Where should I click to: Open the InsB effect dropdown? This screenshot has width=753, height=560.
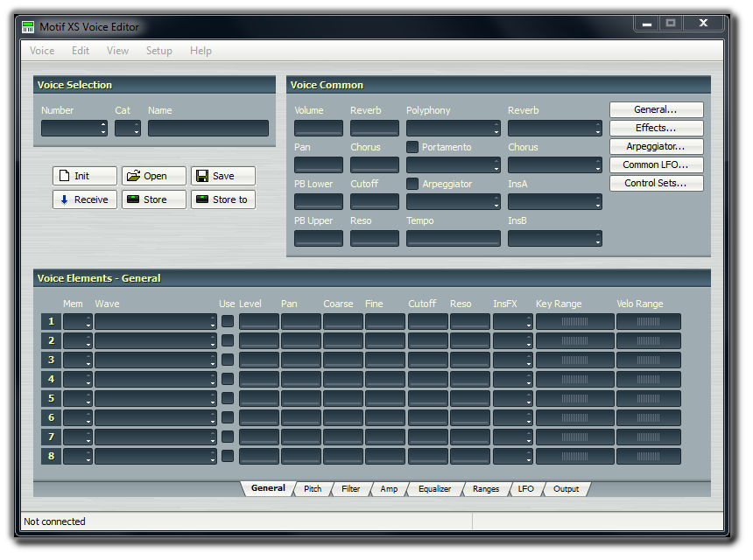click(x=554, y=239)
